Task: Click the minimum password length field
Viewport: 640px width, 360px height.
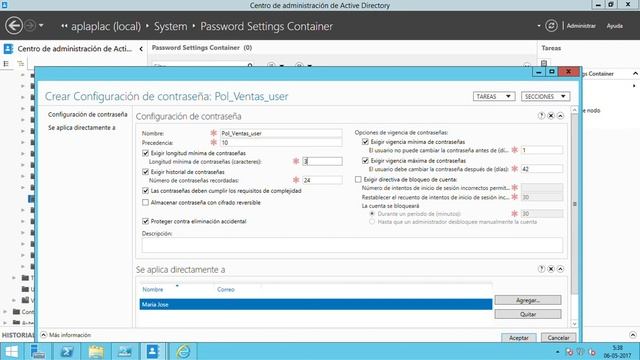Action: [x=322, y=161]
